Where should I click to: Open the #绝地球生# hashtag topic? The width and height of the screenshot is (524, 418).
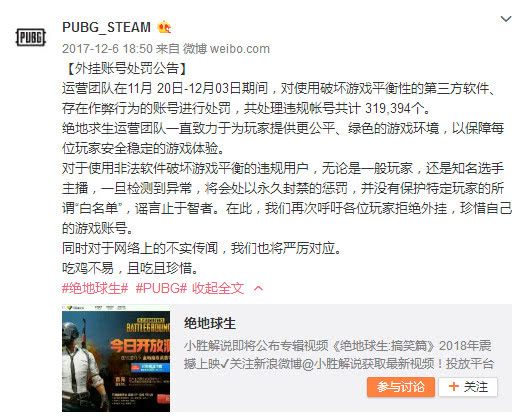(x=95, y=288)
